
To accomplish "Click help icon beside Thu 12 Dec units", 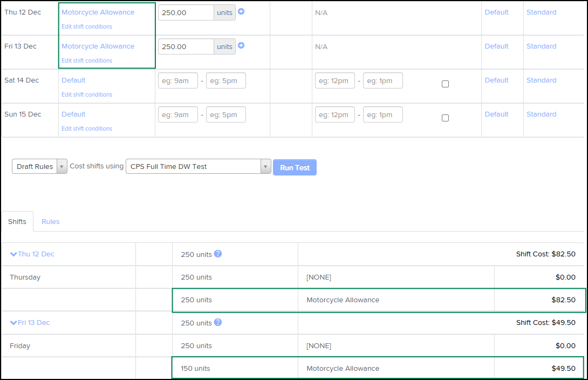I will click(218, 254).
